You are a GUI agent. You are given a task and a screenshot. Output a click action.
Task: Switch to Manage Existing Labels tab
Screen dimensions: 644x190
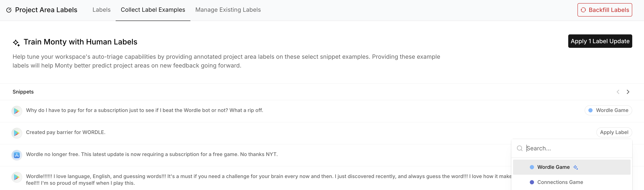(x=228, y=10)
